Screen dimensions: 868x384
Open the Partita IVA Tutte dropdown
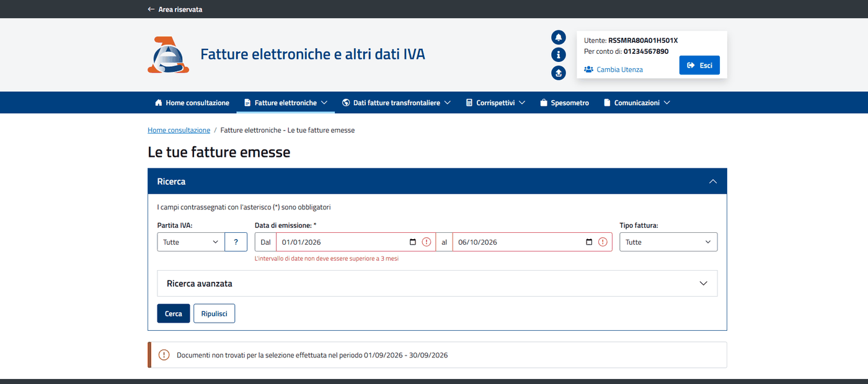(191, 242)
